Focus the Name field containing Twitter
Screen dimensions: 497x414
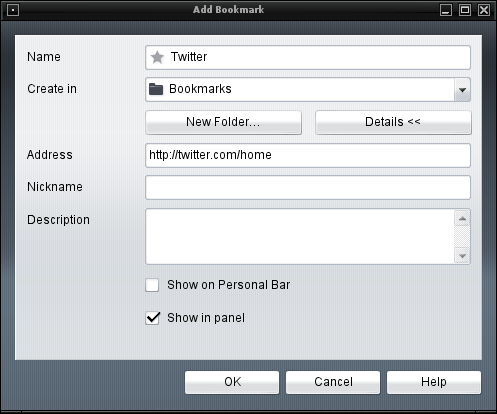[x=308, y=57]
